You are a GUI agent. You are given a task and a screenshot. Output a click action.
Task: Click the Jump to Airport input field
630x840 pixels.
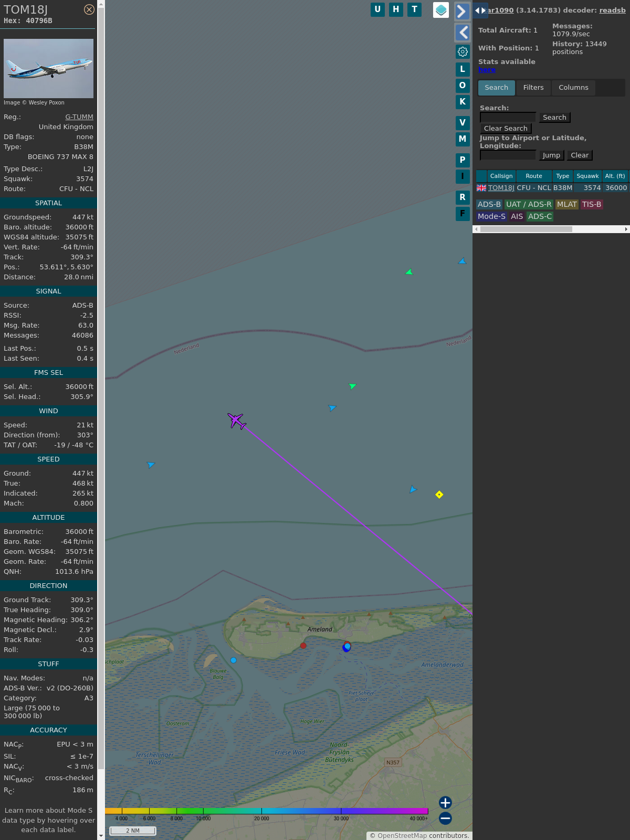click(508, 155)
